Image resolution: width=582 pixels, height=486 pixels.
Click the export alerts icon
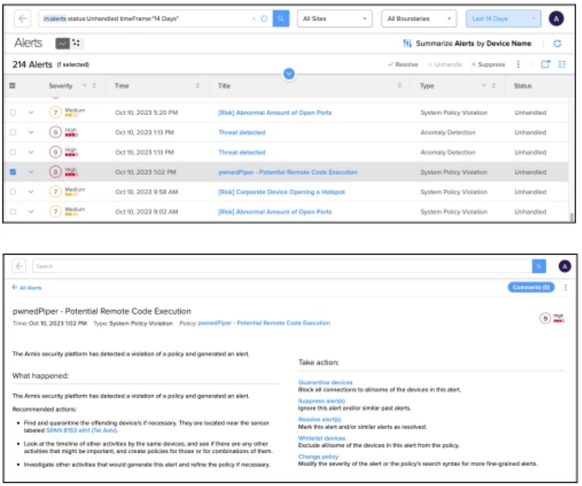tap(545, 64)
